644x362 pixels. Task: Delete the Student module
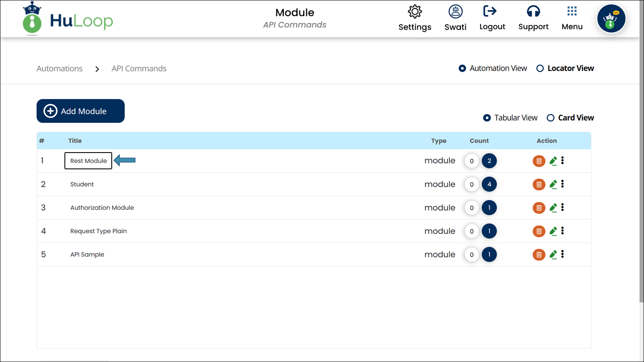click(x=539, y=184)
